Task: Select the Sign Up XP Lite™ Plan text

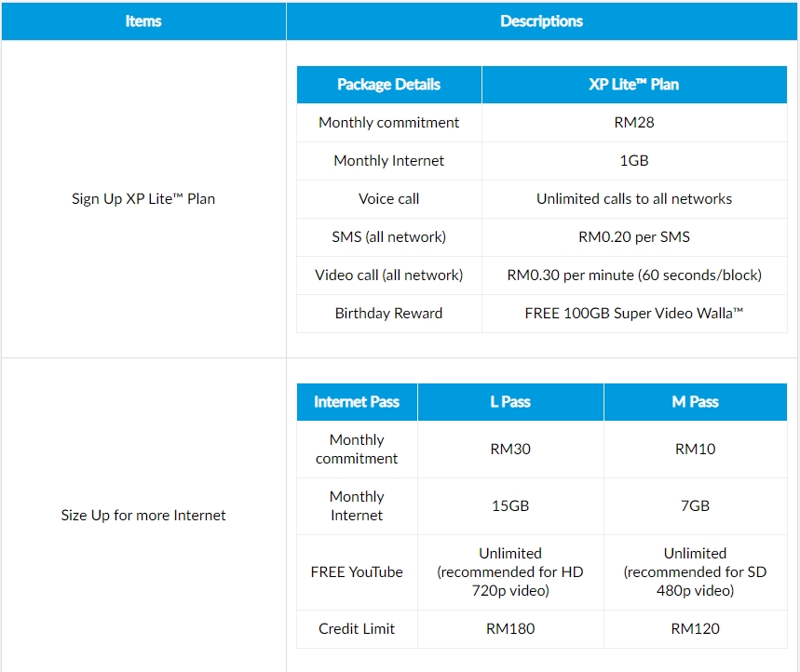Action: click(143, 198)
